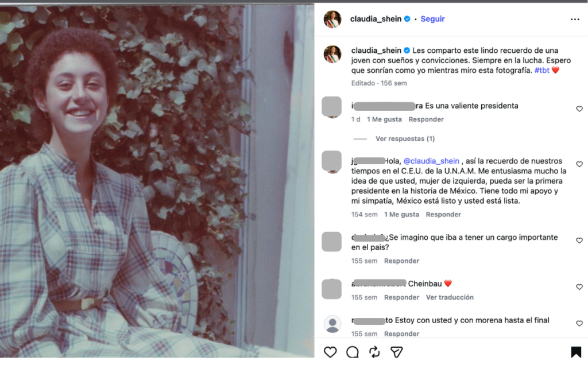Open comments with the speech bubble icon
The width and height of the screenshot is (588, 392).
pos(353,352)
